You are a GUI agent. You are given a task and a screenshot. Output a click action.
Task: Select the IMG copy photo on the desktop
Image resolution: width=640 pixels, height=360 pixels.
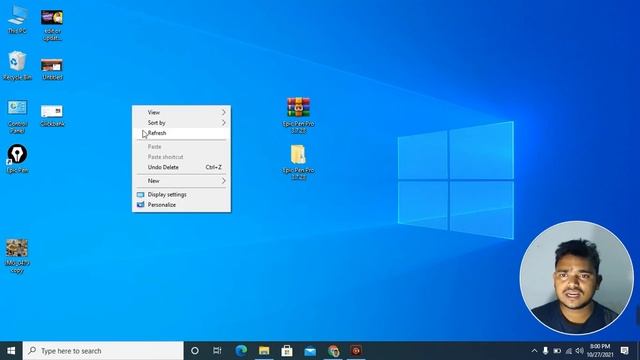17,256
